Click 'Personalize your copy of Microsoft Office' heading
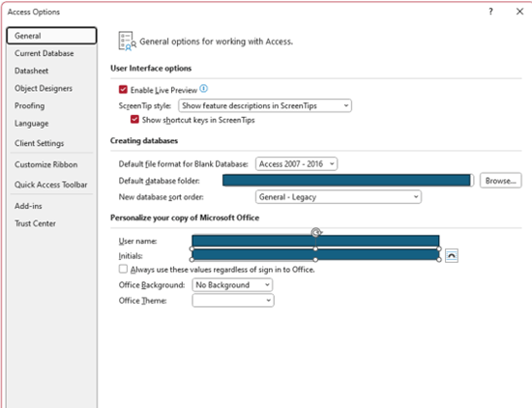The image size is (532, 408). (x=185, y=218)
